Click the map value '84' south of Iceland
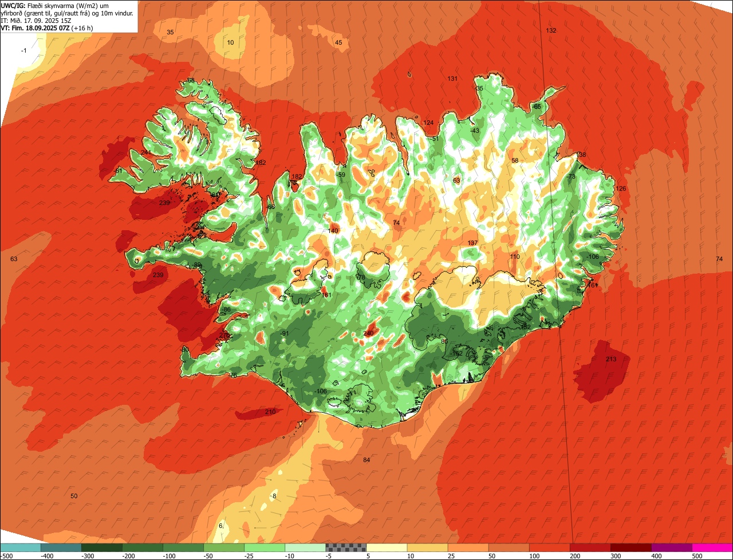This screenshot has width=733, height=560. click(x=366, y=460)
